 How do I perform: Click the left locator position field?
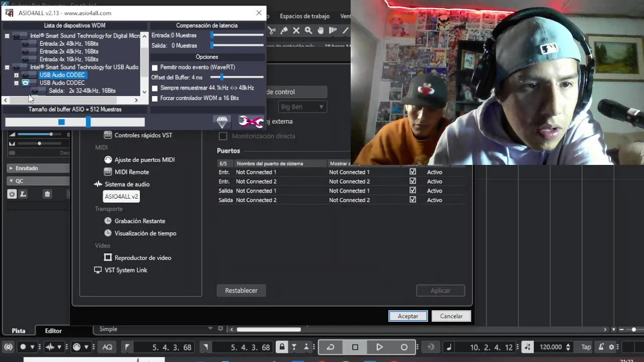tap(165, 347)
